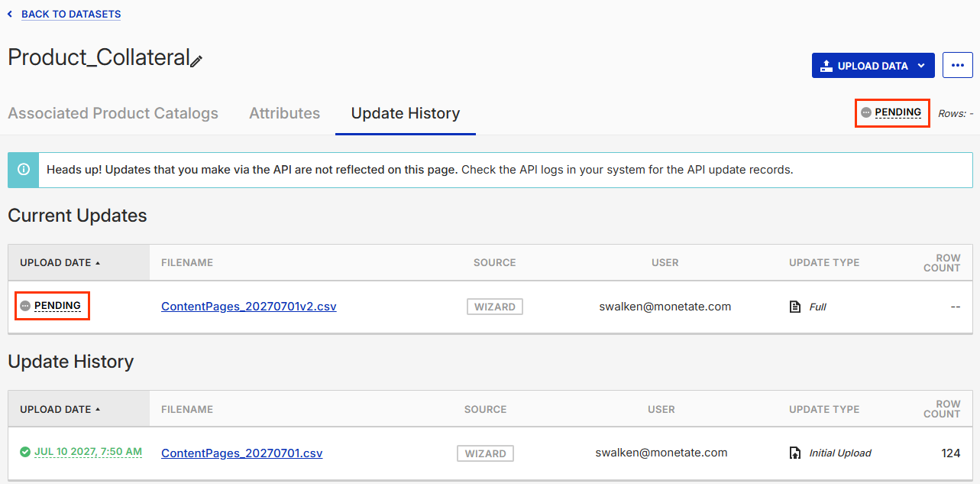The image size is (980, 484).
Task: Open ContentPages_20270701v2.csv file link
Action: 249,307
